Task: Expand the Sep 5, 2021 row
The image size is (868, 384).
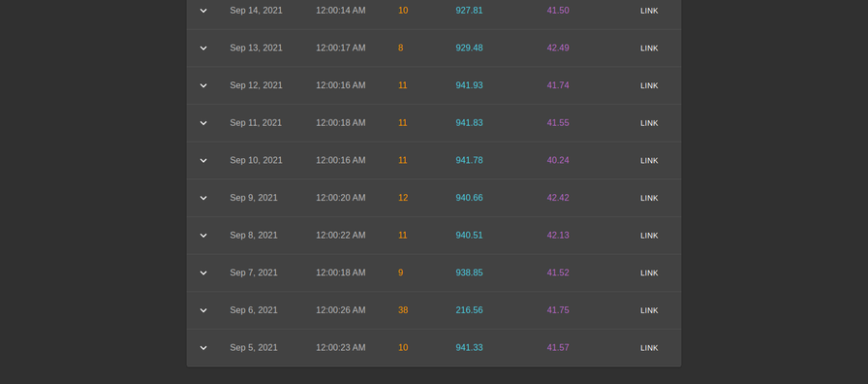Action: (203, 348)
